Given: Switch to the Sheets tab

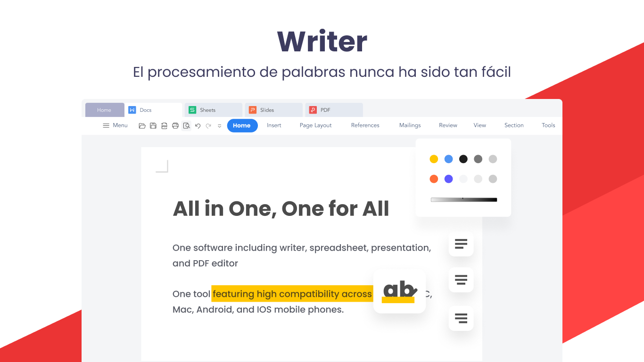Looking at the screenshot, I should pyautogui.click(x=214, y=110).
